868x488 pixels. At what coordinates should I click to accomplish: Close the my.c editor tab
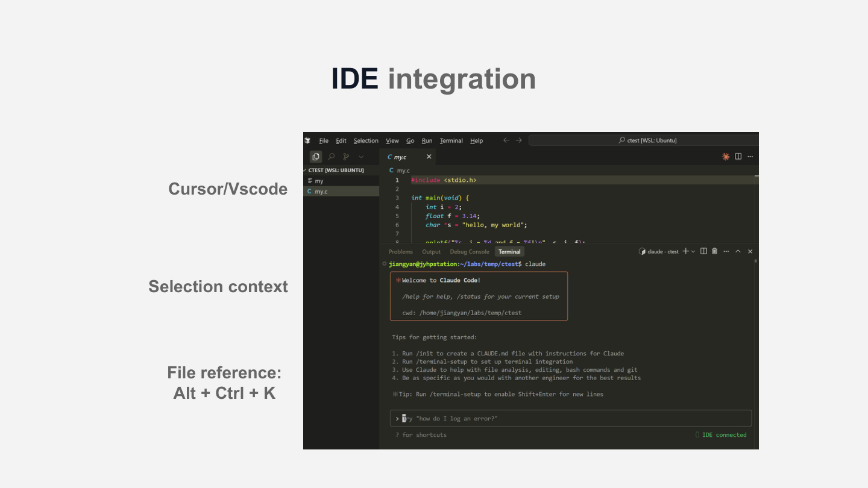coord(429,157)
